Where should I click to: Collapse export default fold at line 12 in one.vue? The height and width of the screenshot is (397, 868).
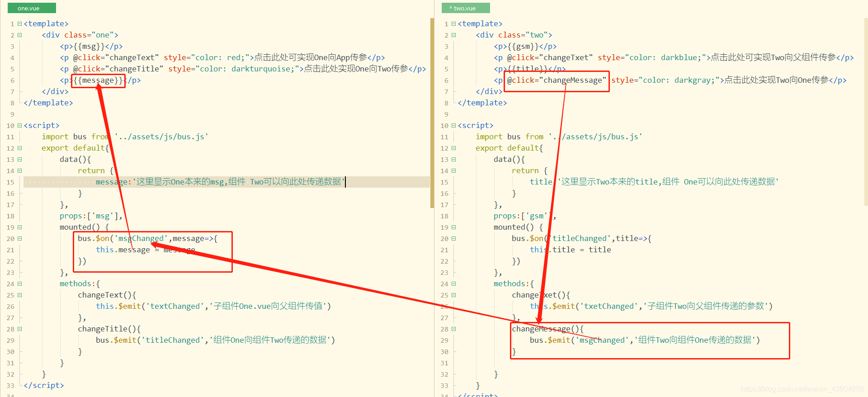pos(19,148)
